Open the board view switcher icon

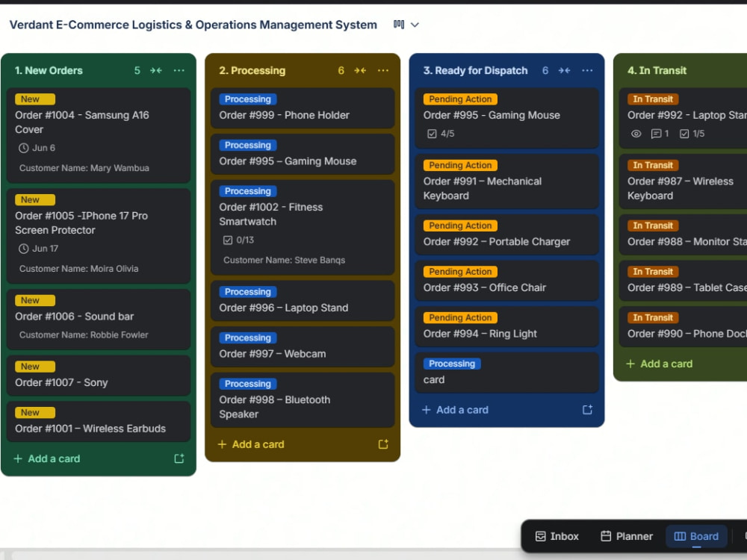[399, 25]
